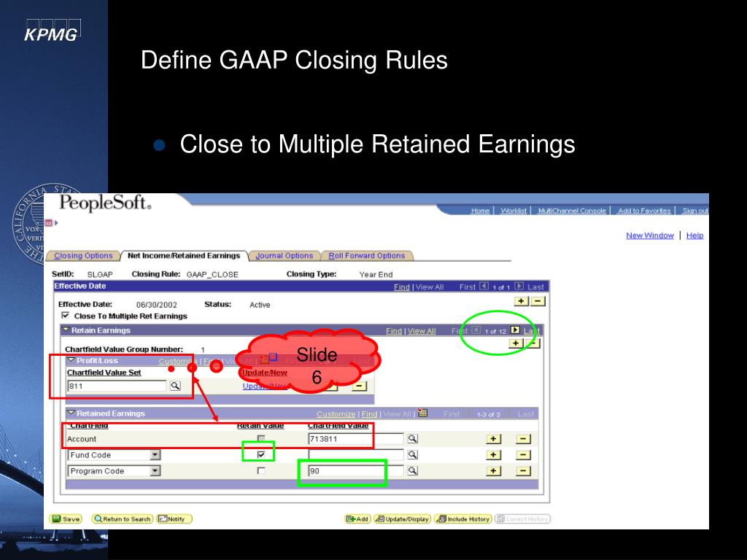Collapse the Retained Earnings grid section
The image size is (747, 560).
[71, 413]
